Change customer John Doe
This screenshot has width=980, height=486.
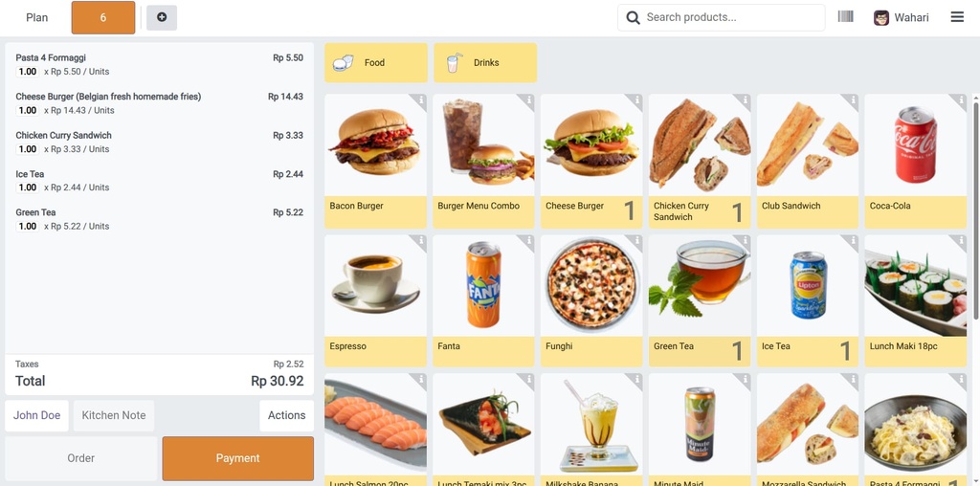coord(37,415)
